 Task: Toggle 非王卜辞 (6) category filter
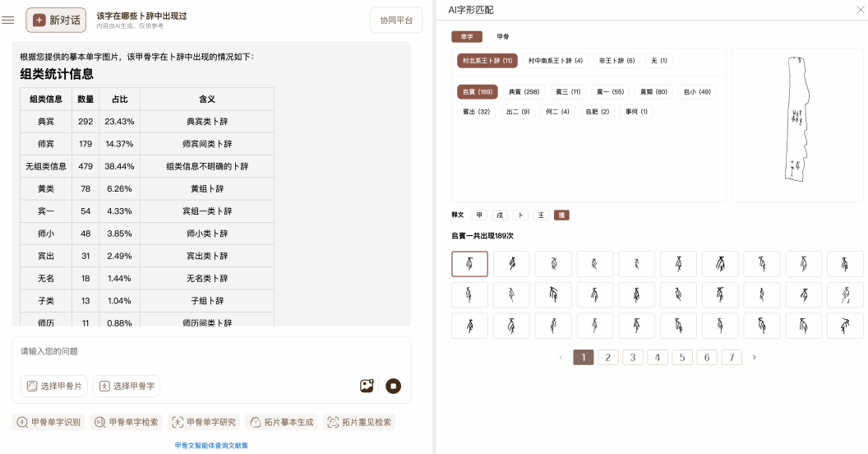(x=616, y=61)
